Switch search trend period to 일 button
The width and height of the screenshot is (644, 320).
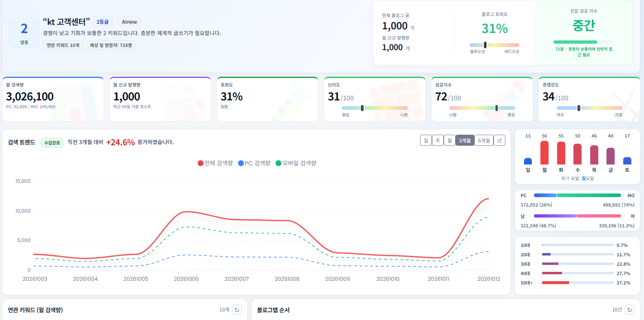(426, 140)
